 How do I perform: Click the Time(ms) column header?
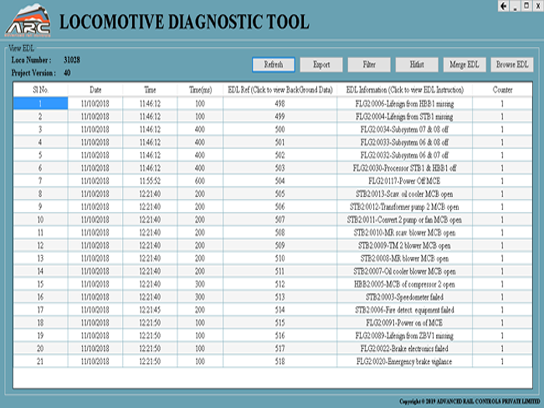200,90
